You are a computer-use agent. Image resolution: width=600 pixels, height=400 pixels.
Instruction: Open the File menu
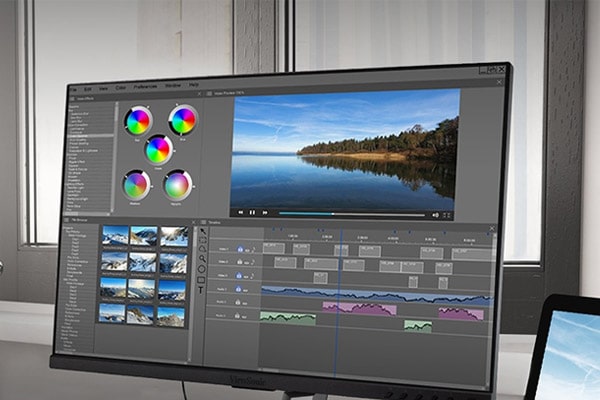click(74, 83)
